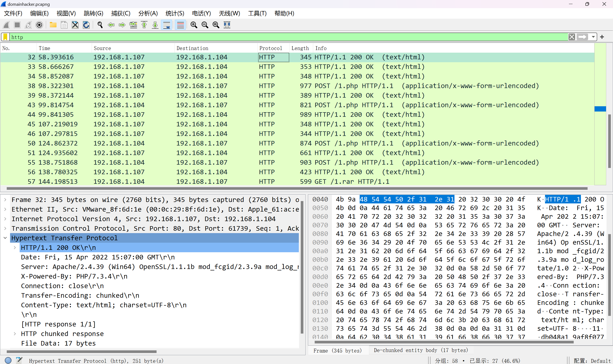Open the 视图(V) menu
The image size is (613, 364).
click(66, 13)
